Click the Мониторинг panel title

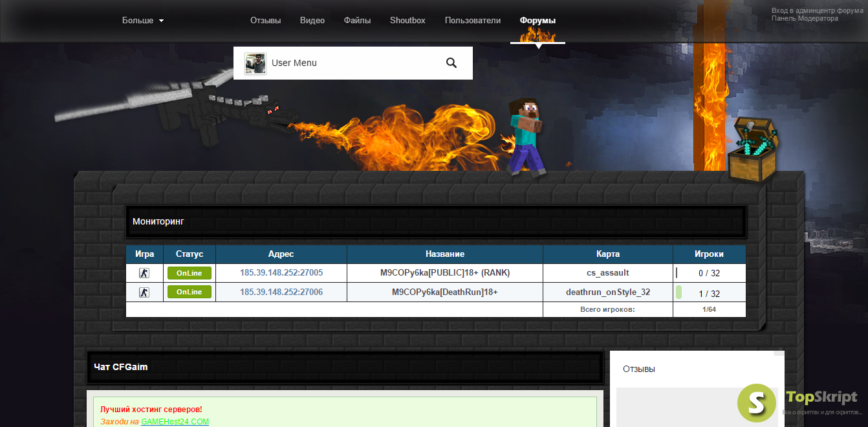coord(158,221)
